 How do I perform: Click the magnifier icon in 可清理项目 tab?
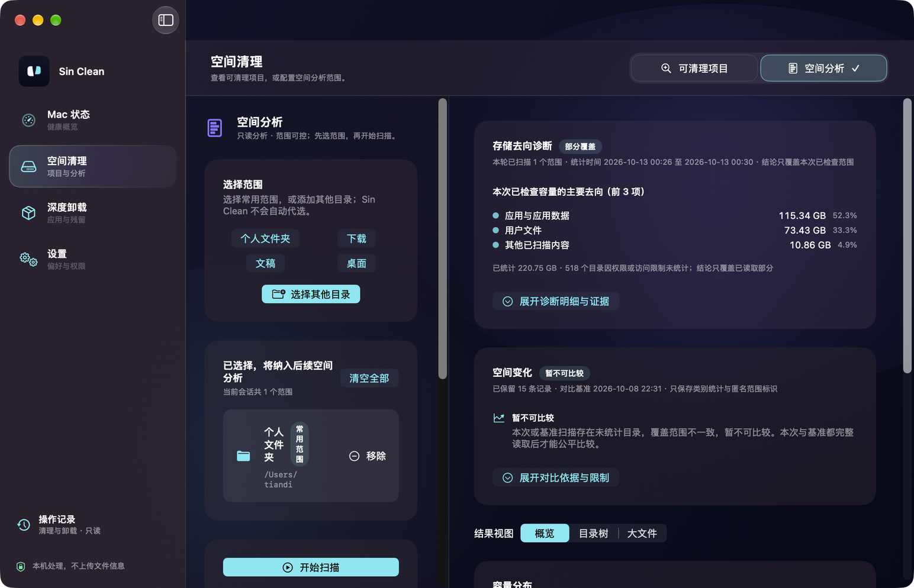click(666, 68)
